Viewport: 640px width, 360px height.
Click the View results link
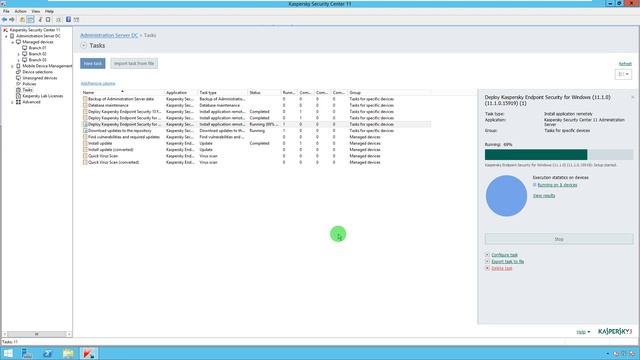[x=544, y=196]
